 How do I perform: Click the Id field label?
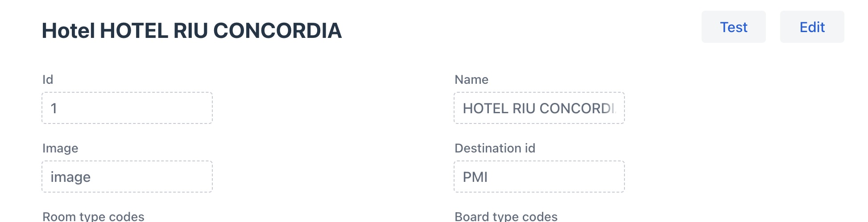click(48, 80)
